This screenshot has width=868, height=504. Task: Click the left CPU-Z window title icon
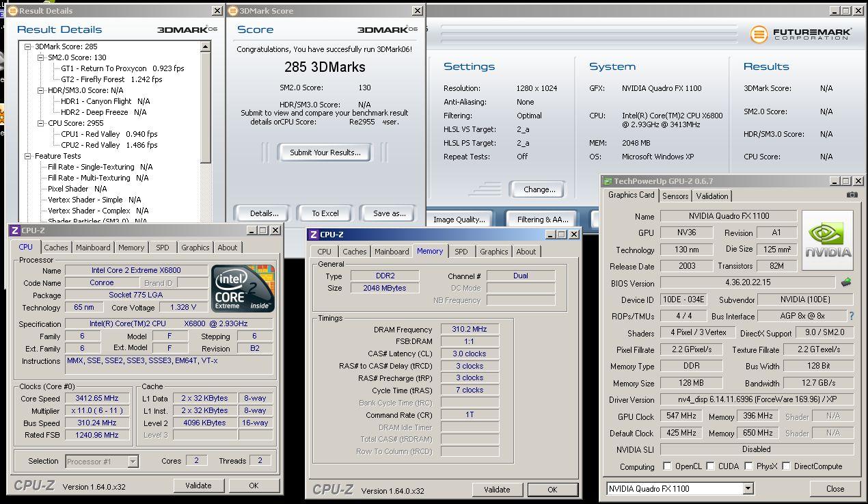(x=16, y=231)
